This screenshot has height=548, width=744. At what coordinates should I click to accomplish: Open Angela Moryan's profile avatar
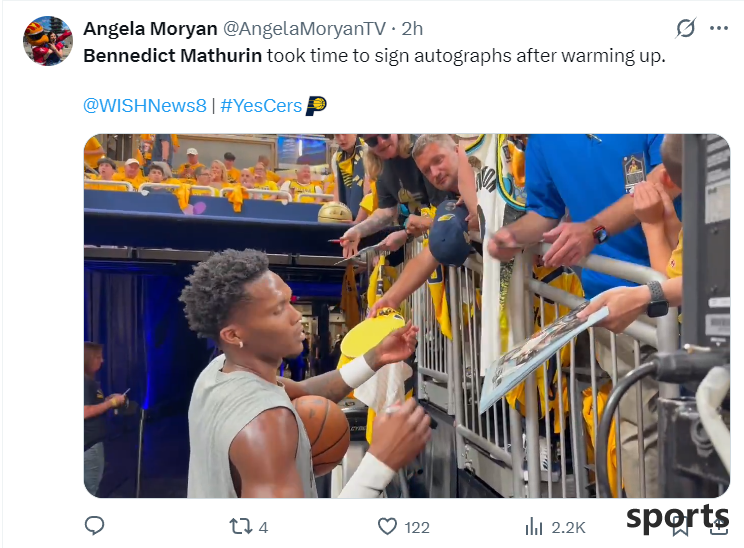coord(47,41)
